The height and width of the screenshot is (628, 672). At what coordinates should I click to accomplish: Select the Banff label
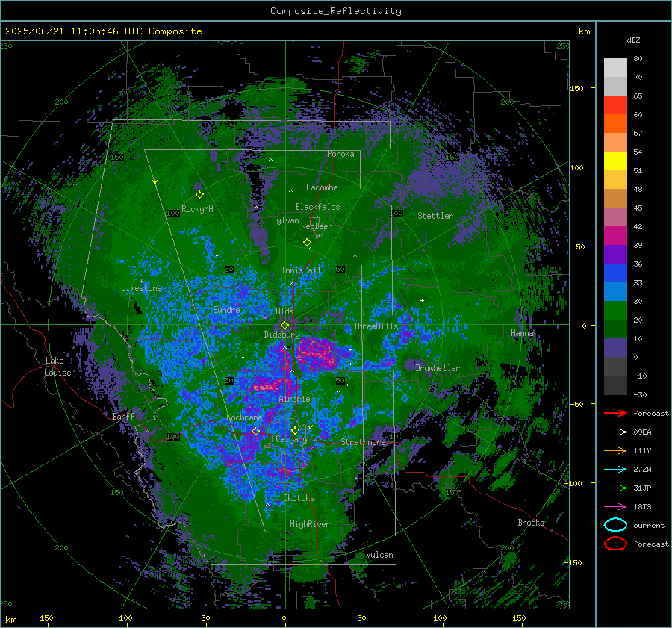pos(123,416)
